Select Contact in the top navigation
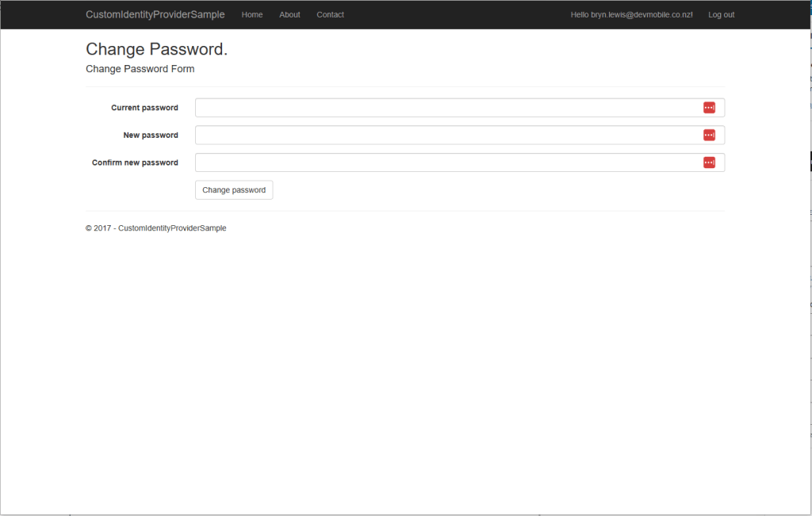Image resolution: width=812 pixels, height=516 pixels. pos(330,15)
